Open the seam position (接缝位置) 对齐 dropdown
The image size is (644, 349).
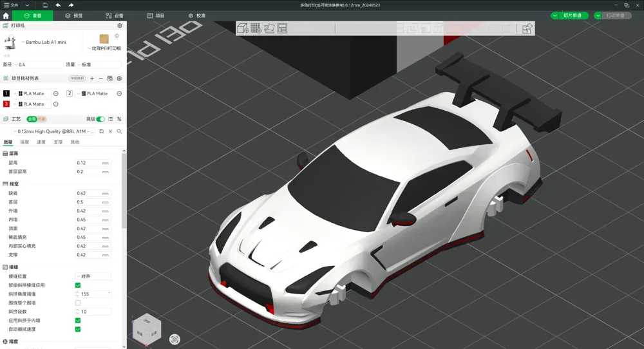pos(93,277)
